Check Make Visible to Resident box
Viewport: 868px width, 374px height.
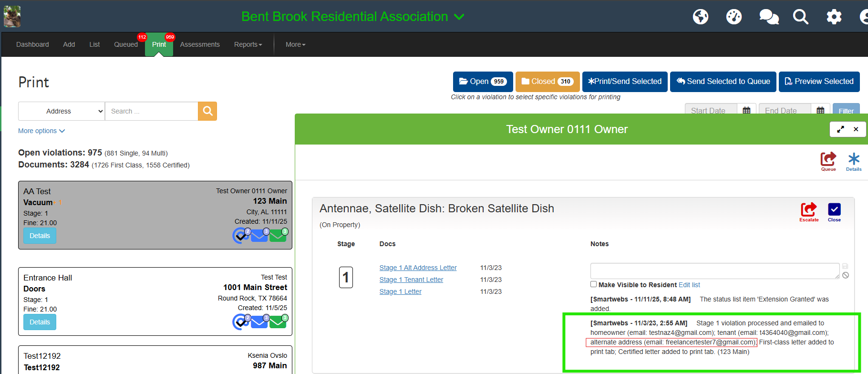coord(594,284)
